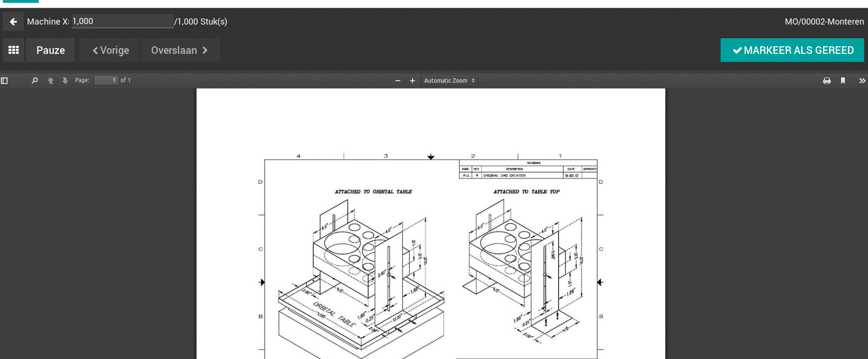Click the Pauze button

51,50
